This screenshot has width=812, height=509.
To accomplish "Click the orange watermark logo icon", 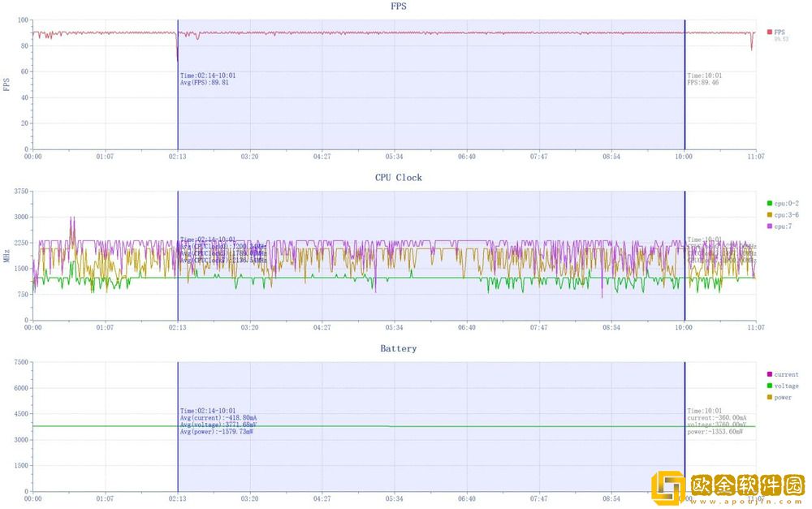I will (669, 488).
